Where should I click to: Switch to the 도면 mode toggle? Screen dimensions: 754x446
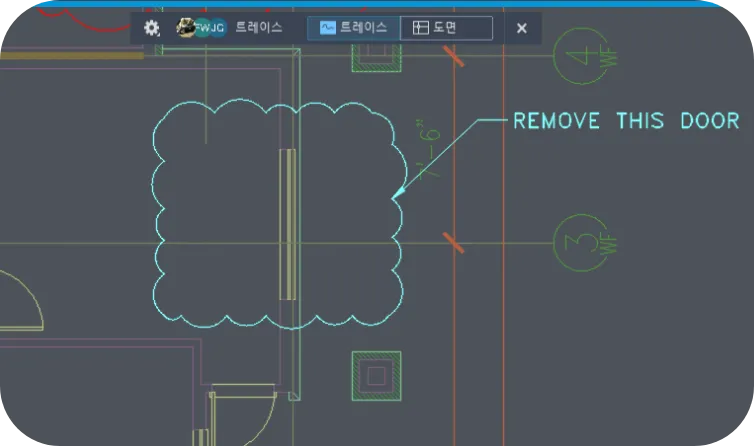[446, 28]
